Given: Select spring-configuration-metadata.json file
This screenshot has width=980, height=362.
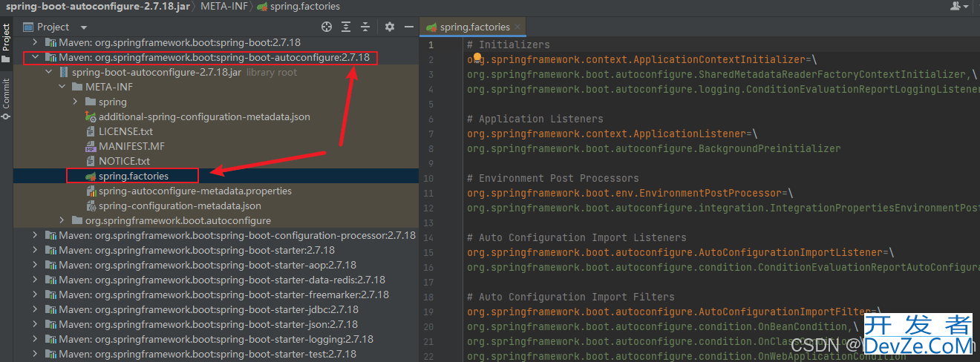Looking at the screenshot, I should pos(180,205).
